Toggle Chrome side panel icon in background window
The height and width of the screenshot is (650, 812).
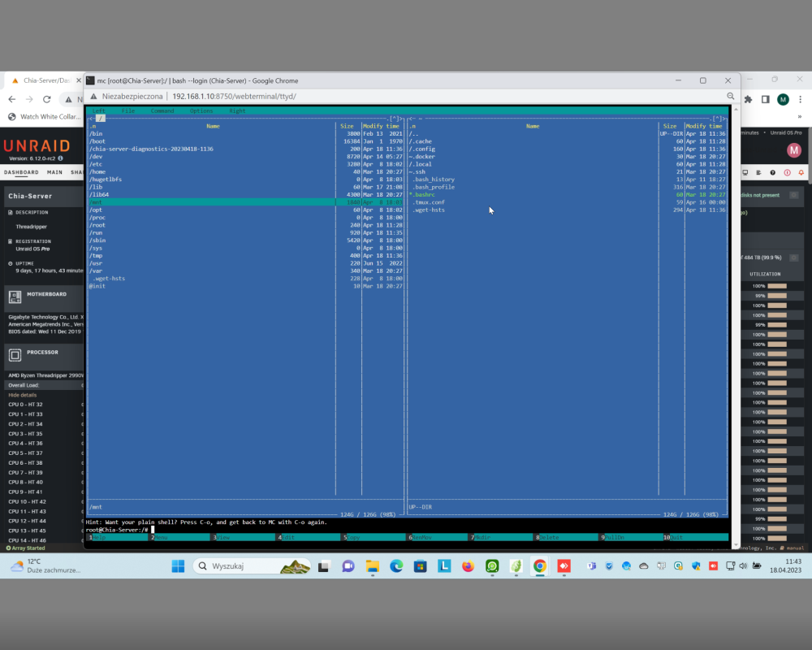click(x=766, y=99)
